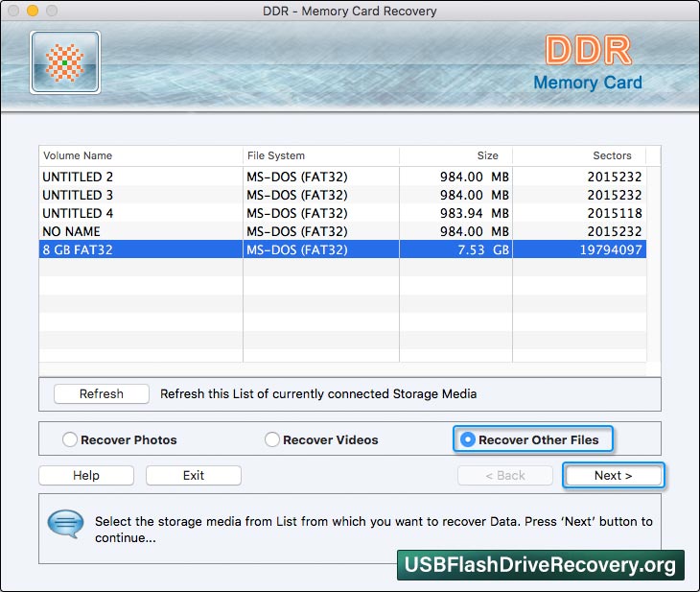Select the NO NAME volume row

[343, 231]
